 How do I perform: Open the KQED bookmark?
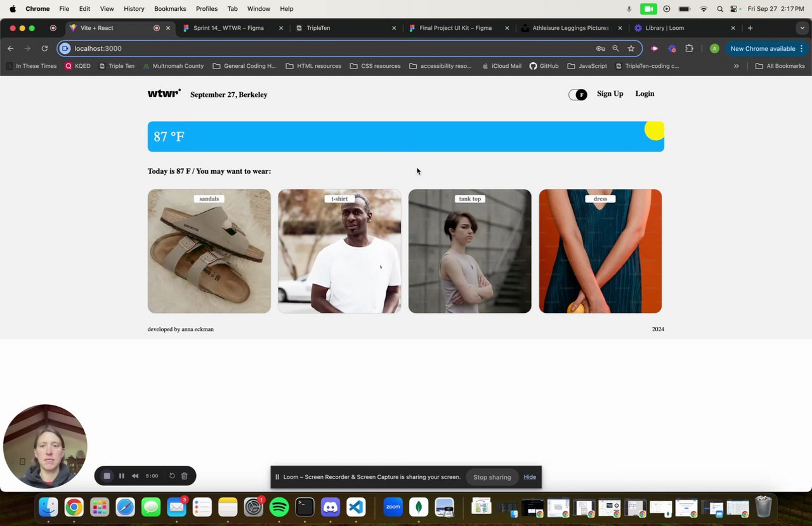[x=78, y=66]
